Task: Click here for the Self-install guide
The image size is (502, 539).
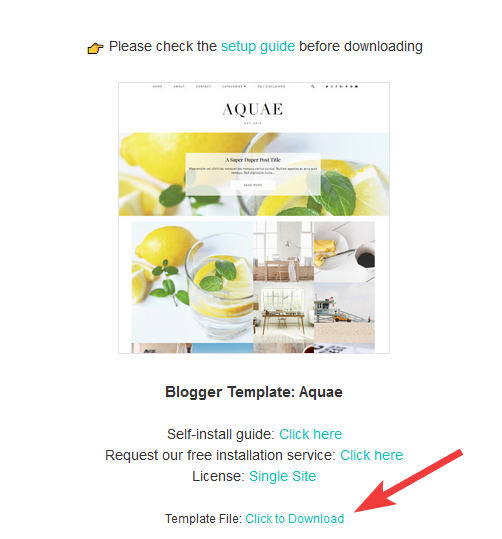Action: point(310,434)
